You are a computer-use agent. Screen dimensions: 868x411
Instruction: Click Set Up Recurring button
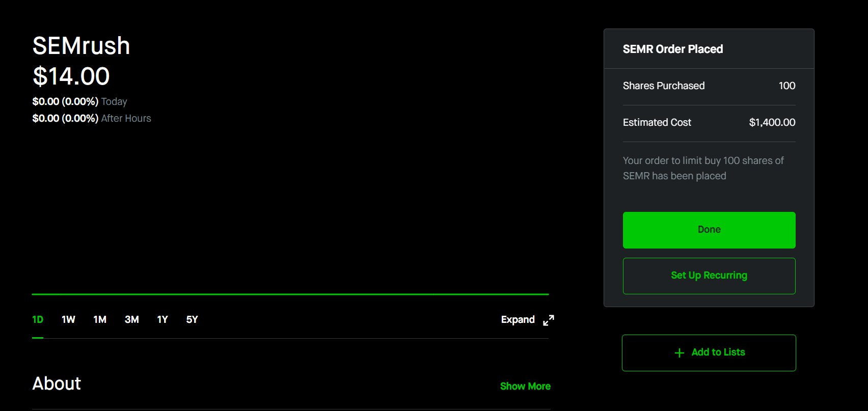pos(709,276)
